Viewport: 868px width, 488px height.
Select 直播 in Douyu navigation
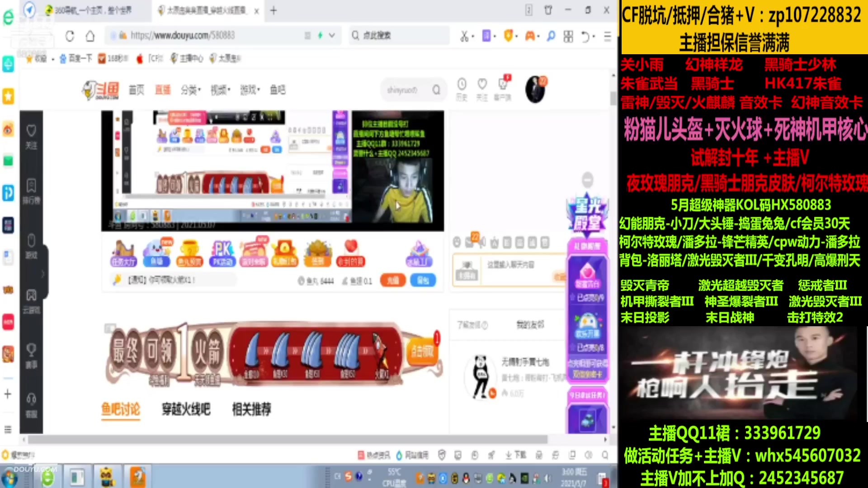[x=163, y=90]
